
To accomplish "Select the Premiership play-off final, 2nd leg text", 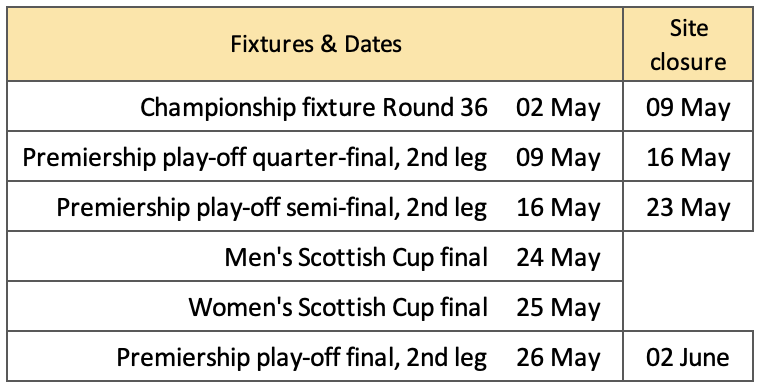I will 302,358.
